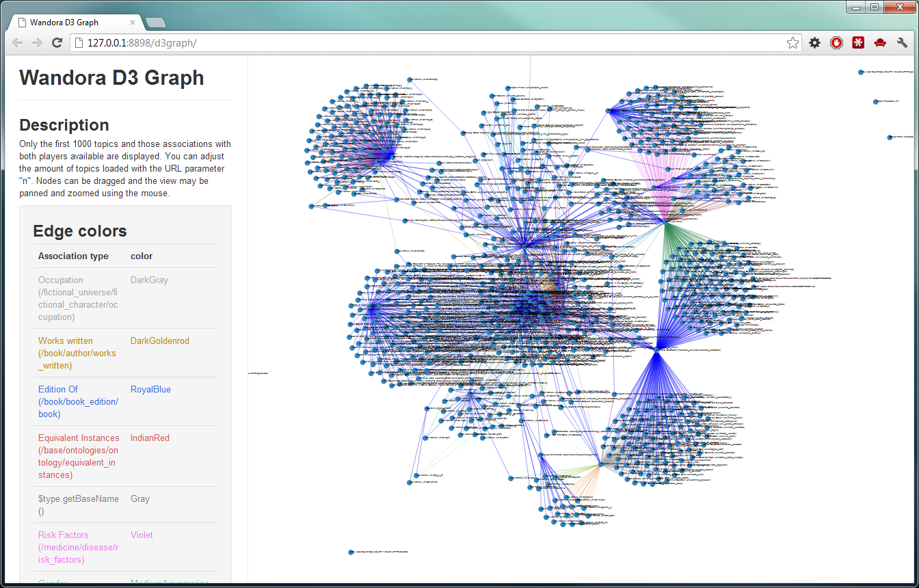This screenshot has width=919, height=588.
Task: Maximize the browser window
Action: point(875,7)
